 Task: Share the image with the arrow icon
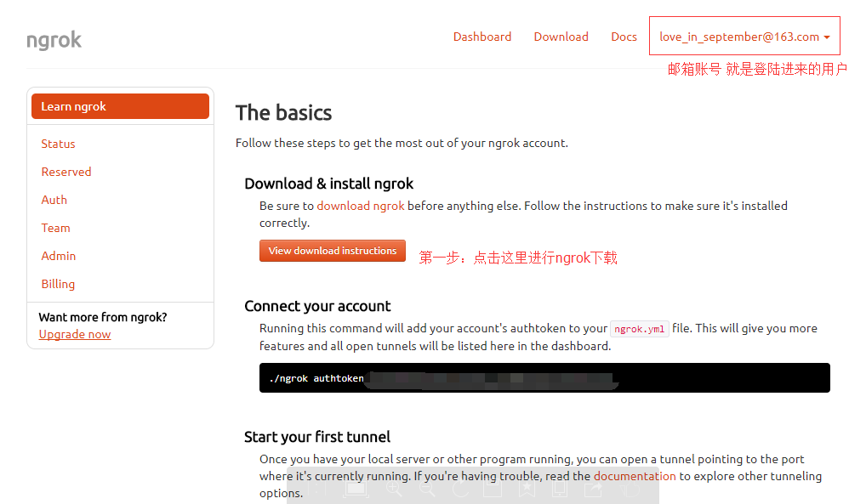coord(594,489)
